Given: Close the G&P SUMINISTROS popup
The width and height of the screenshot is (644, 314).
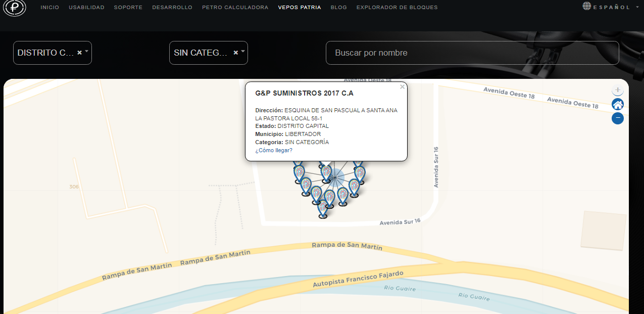Looking at the screenshot, I should (x=402, y=87).
